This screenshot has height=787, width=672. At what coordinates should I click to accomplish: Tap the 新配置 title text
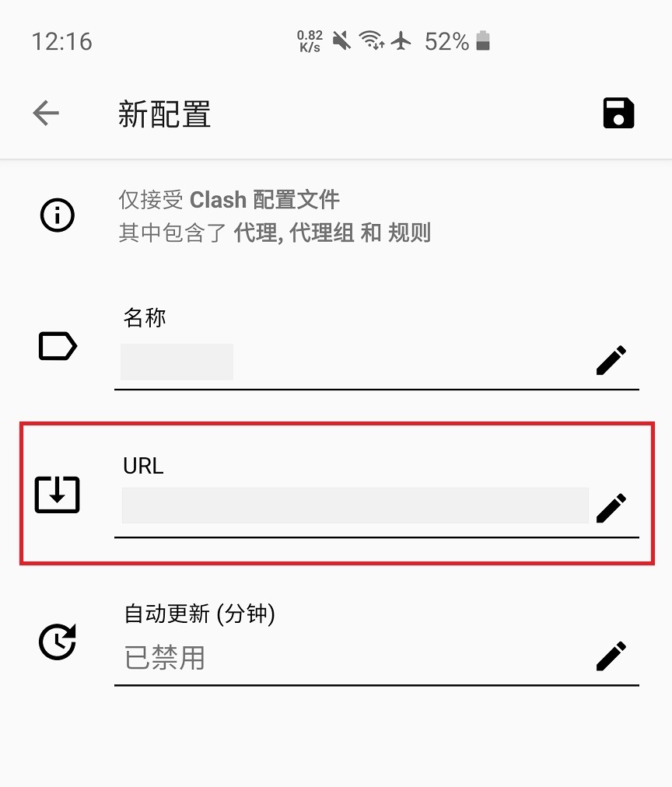[165, 114]
